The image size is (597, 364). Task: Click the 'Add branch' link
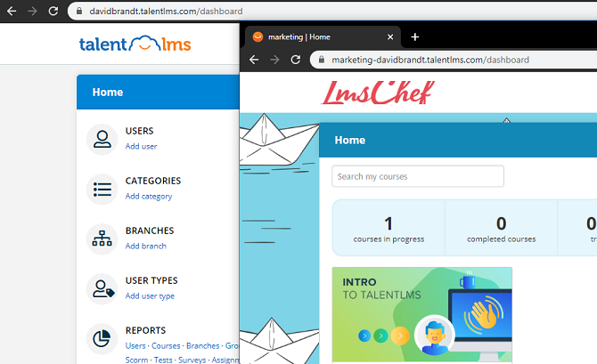(146, 247)
